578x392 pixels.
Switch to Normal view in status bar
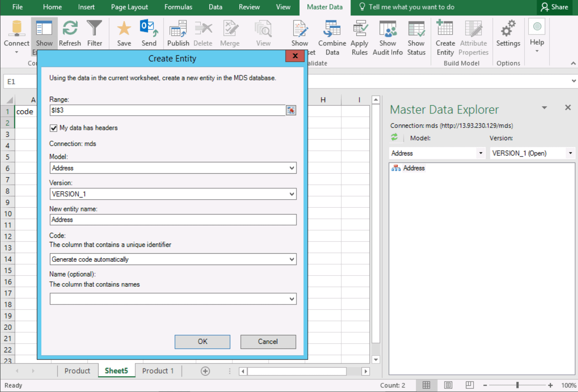pyautogui.click(x=426, y=385)
